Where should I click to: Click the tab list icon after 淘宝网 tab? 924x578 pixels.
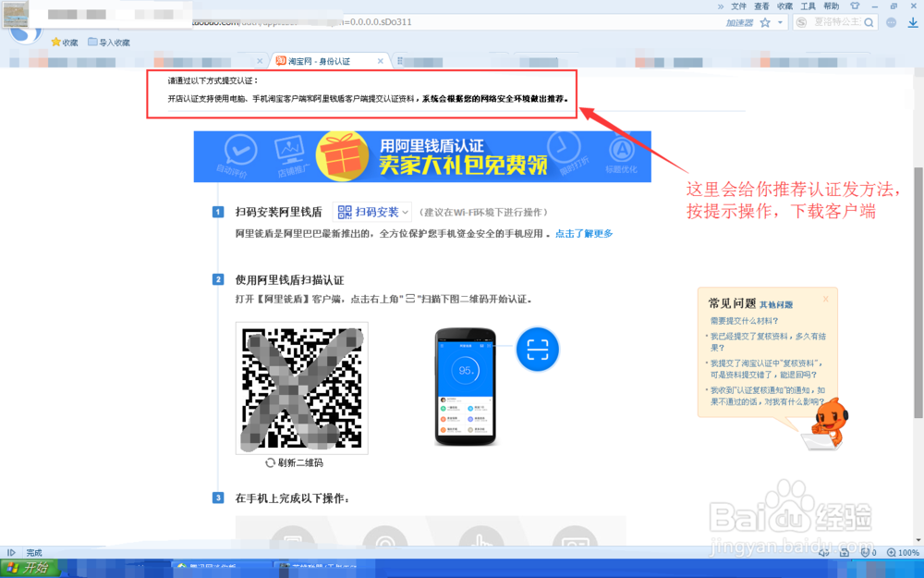click(400, 61)
